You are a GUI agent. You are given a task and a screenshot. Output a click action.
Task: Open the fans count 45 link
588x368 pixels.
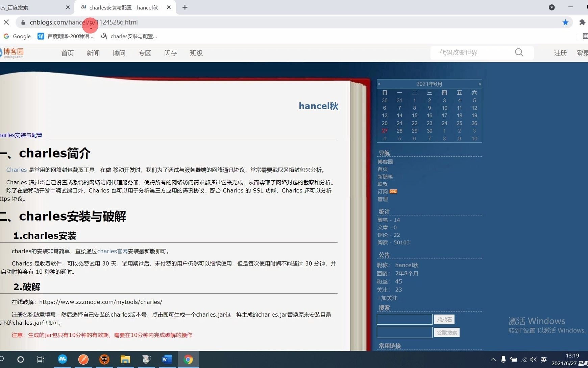point(399,281)
